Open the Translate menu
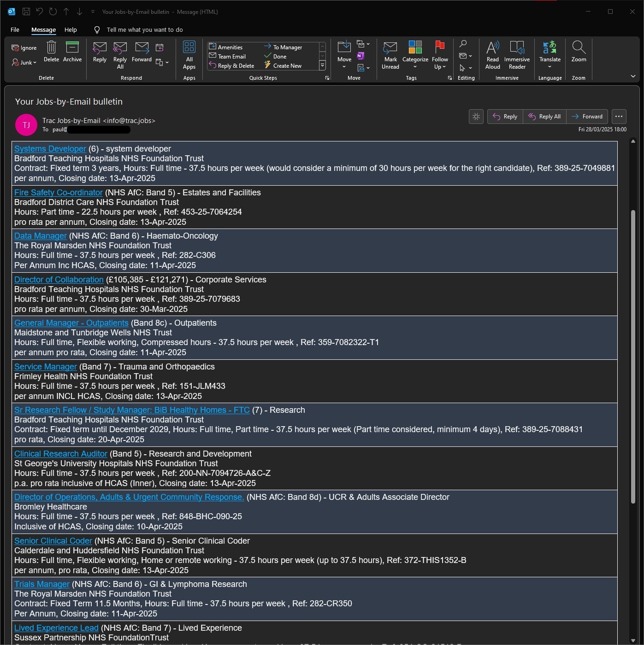Viewport: 644px width, 645px height. coord(549,55)
